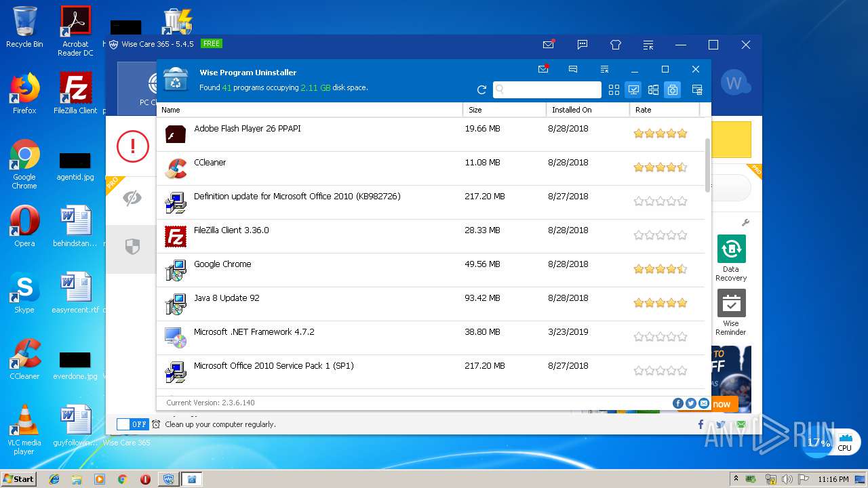Viewport: 868px width, 488px height.
Task: Open Wise Program Uninstaller feedback icon
Action: point(573,69)
